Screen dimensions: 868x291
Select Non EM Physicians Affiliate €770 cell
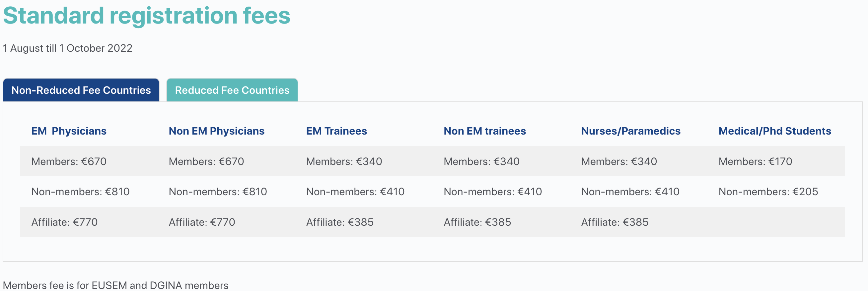coord(202,222)
